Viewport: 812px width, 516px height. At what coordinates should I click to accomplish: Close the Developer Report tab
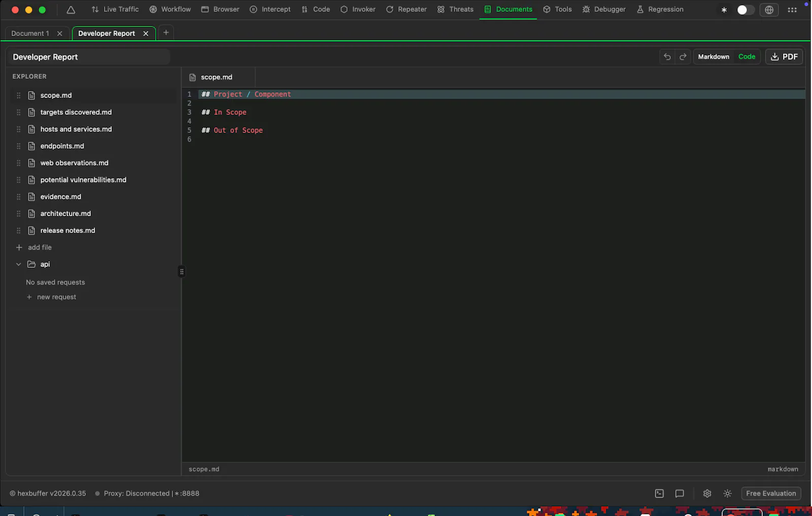pos(146,33)
